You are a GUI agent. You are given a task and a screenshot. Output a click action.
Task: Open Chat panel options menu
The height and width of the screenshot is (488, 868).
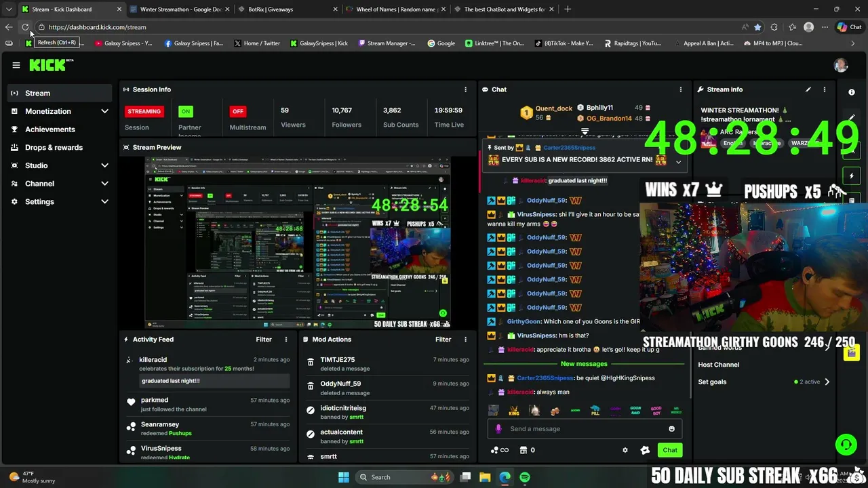(x=681, y=89)
